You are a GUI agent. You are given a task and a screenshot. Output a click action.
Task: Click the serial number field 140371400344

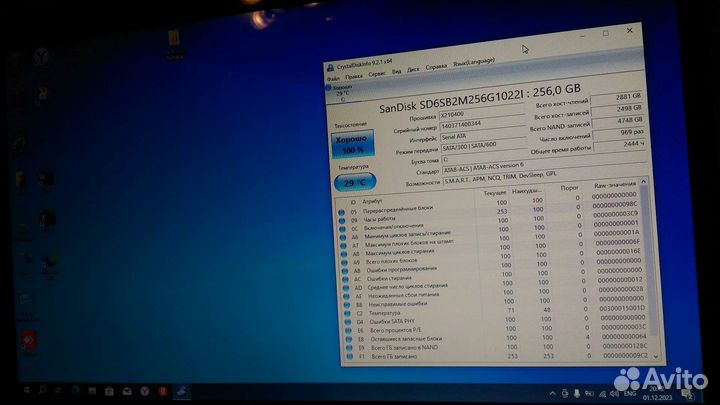[483, 123]
